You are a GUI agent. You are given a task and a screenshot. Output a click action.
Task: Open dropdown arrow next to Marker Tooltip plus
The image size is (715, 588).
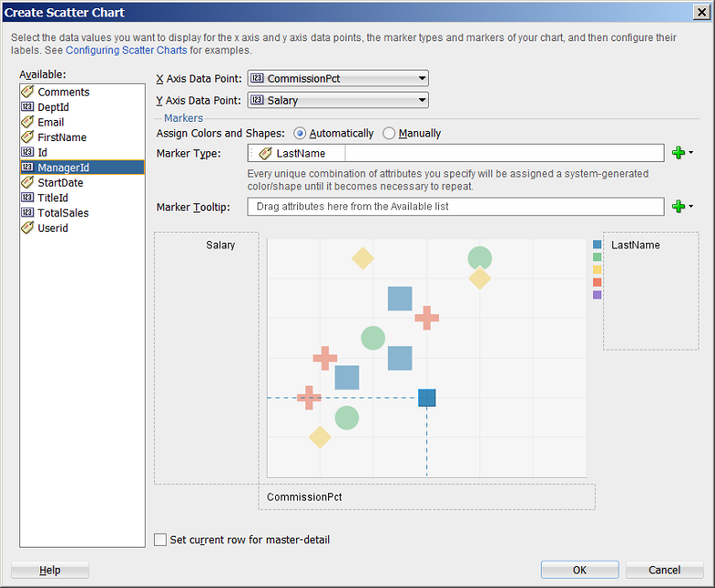(x=691, y=206)
